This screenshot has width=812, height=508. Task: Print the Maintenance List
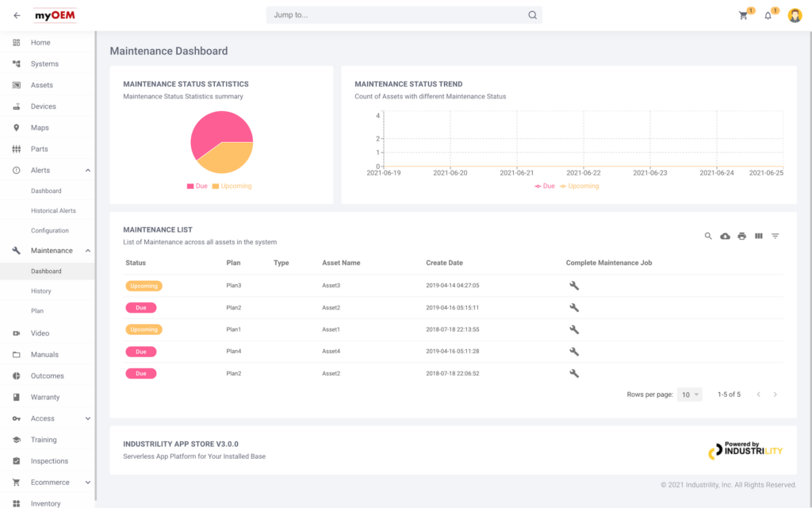(741, 236)
